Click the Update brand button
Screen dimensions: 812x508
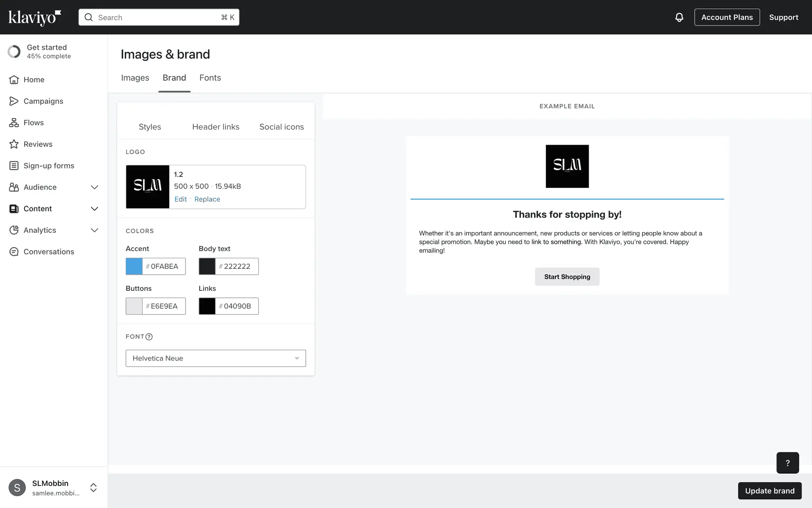click(x=769, y=491)
